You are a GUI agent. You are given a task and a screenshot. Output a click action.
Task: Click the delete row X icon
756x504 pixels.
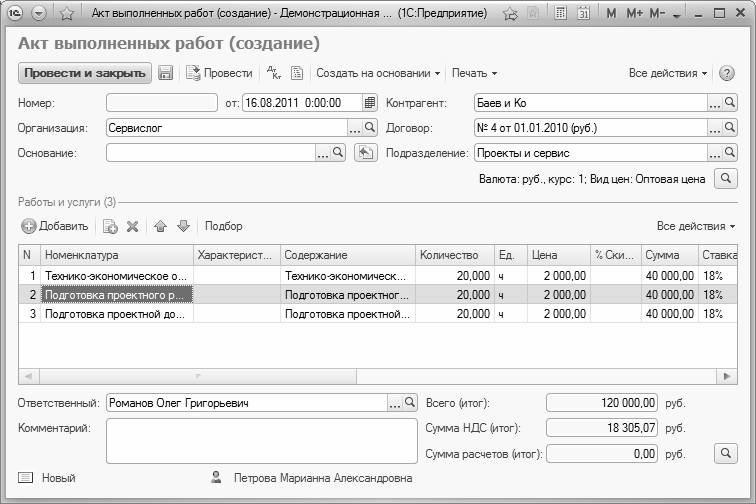132,226
